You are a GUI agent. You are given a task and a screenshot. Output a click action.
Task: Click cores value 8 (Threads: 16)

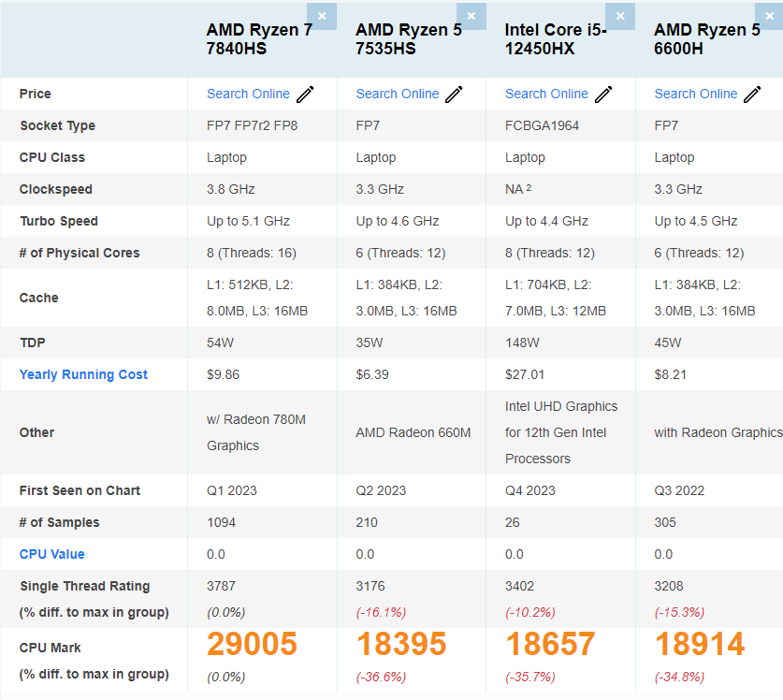[252, 254]
